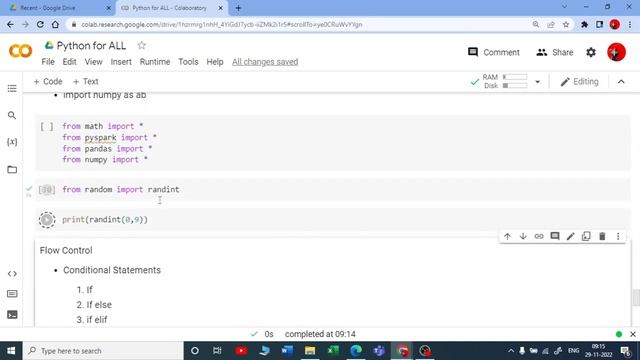Click the notebook vertical scrollbar
This screenshot has width=640, height=360.
coord(636,298)
